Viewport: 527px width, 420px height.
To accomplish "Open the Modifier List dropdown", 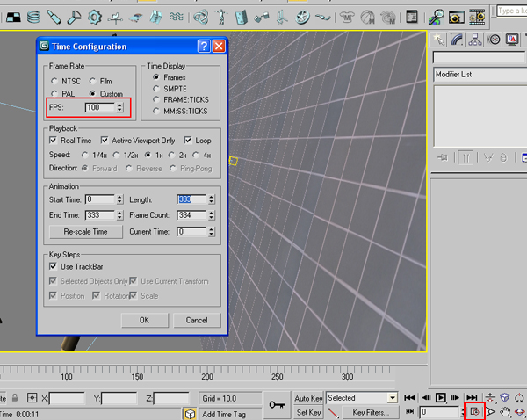I will point(480,75).
